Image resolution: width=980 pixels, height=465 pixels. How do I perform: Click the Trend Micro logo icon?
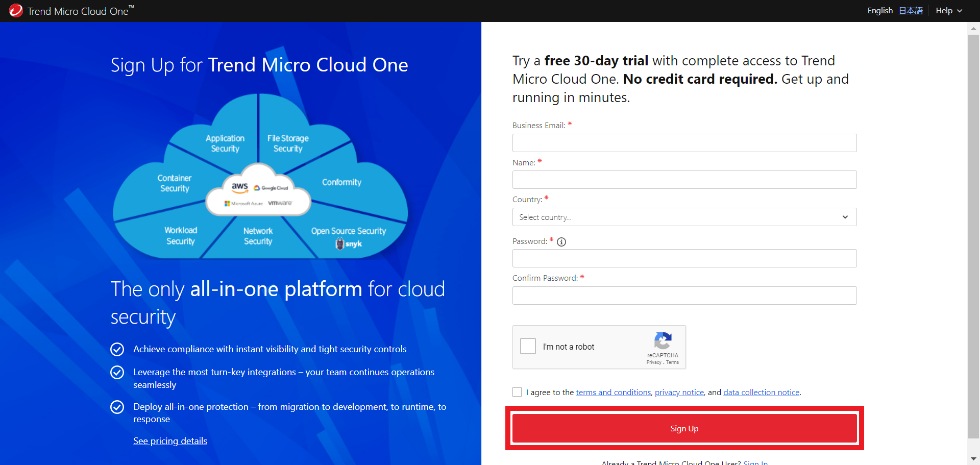16,10
